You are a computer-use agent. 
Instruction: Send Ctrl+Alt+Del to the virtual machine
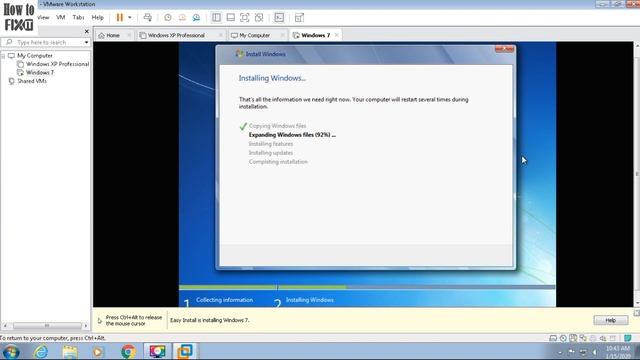click(148, 18)
